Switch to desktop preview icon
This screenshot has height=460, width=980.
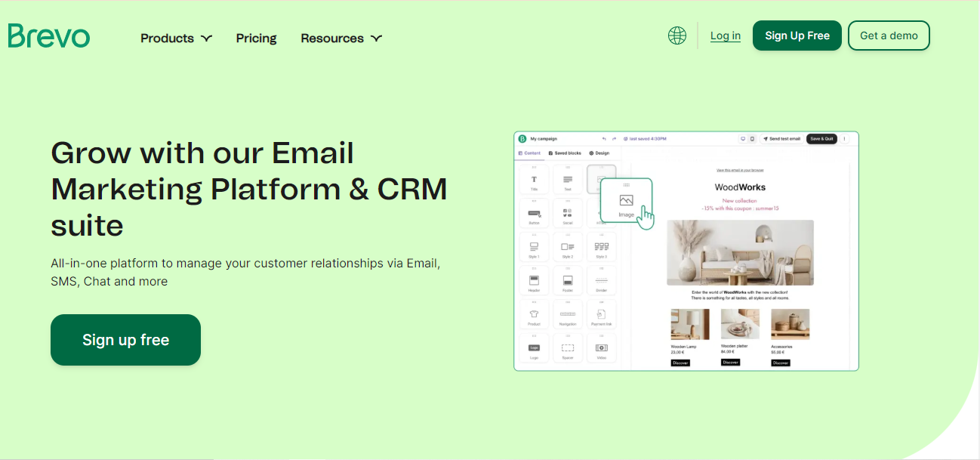(743, 139)
